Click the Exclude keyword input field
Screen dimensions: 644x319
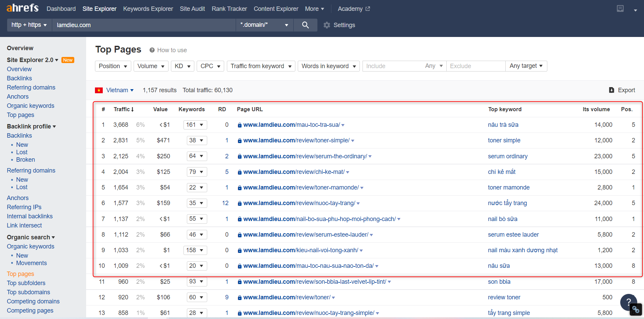[x=475, y=66]
